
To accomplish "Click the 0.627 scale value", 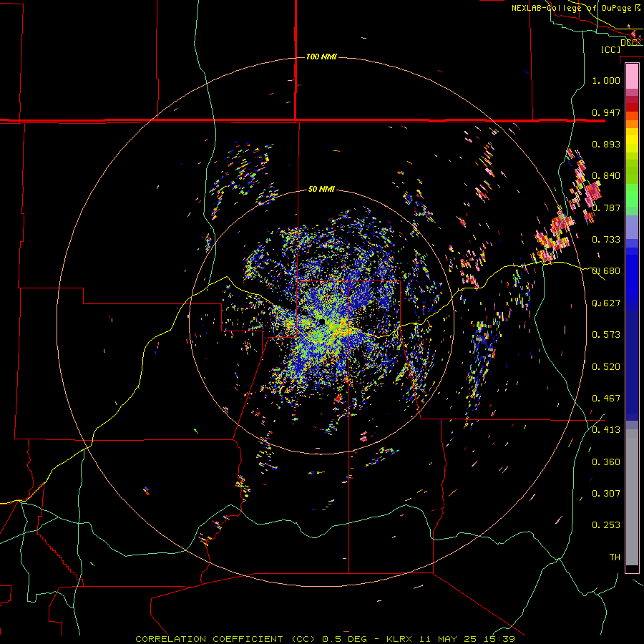I will coord(606,303).
